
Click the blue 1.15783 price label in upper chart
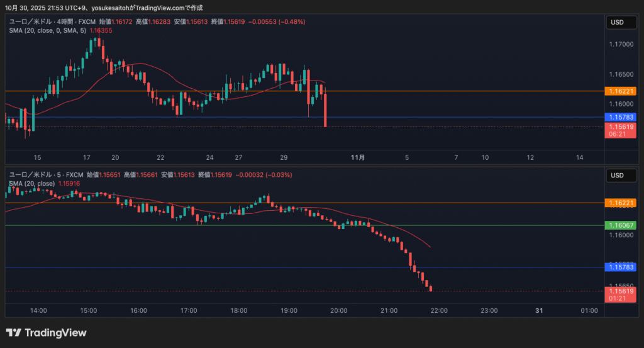[621, 117]
